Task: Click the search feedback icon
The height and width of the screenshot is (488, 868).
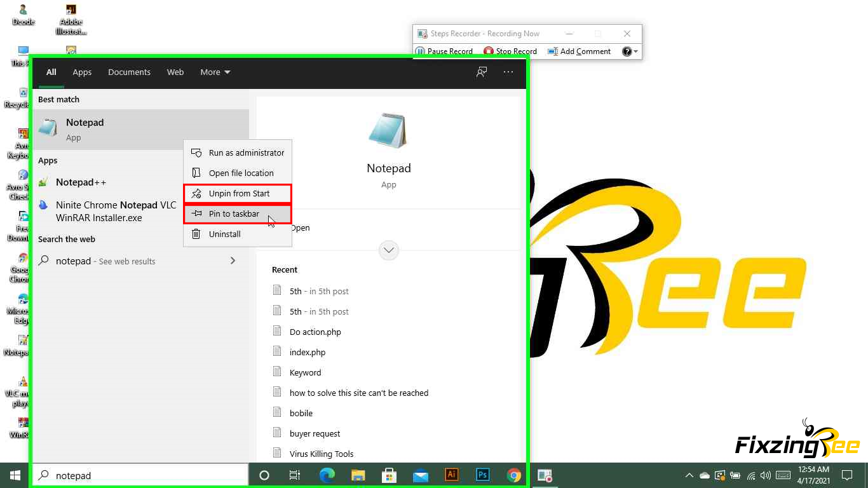Action: 482,72
